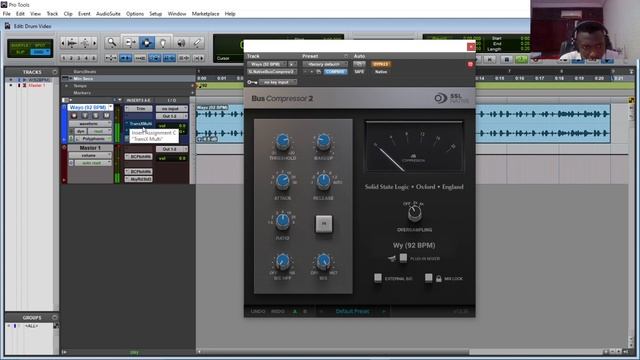The image size is (640, 360).
Task: Open the waveform track view dropdown
Action: 90,124
